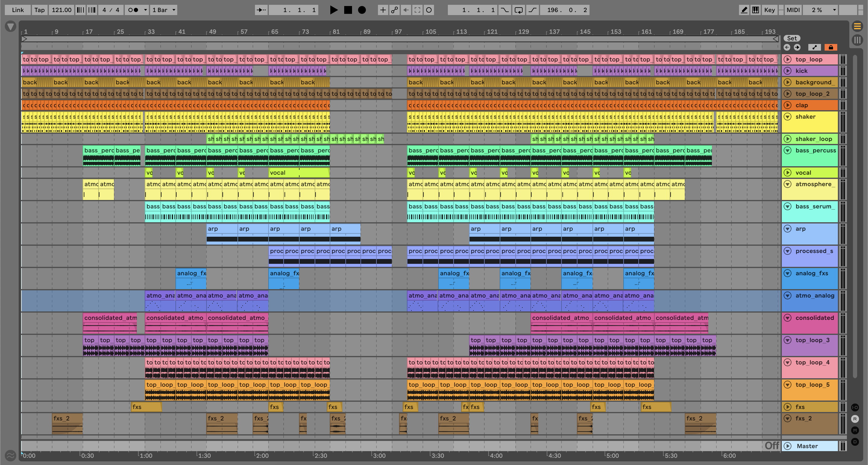Click bar 97 on the timeline ruler
Viewport: 868px width, 465px height.
click(398, 32)
